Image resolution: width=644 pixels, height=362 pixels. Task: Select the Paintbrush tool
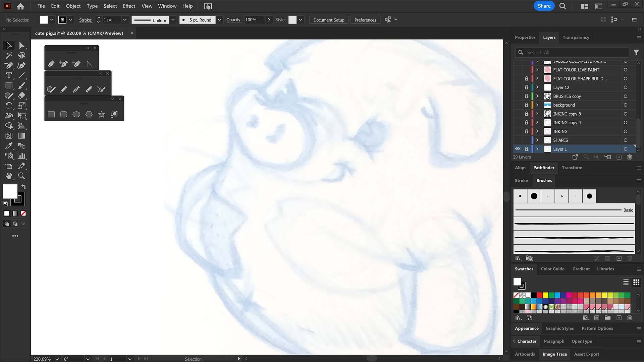21,85
